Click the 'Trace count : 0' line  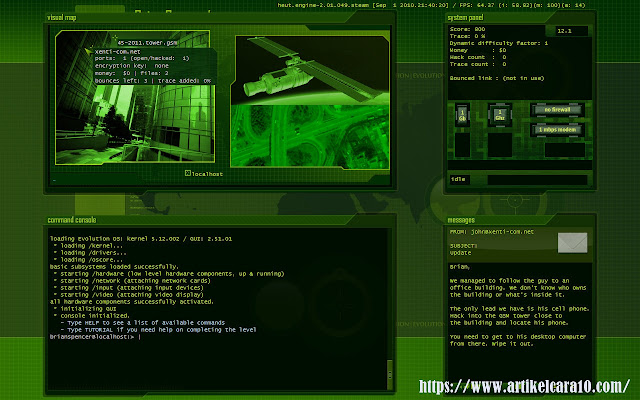(x=478, y=64)
